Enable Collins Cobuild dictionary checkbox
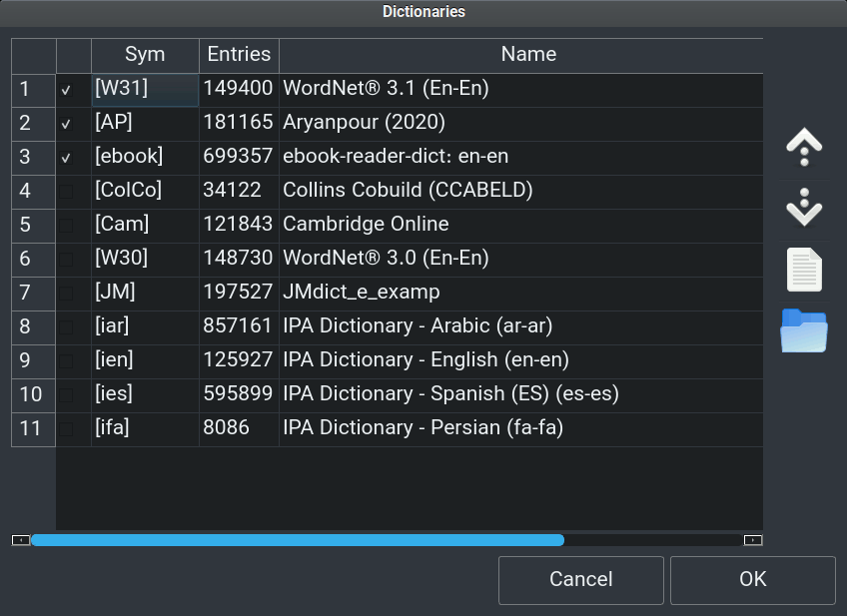This screenshot has height=616, width=847. (66, 192)
